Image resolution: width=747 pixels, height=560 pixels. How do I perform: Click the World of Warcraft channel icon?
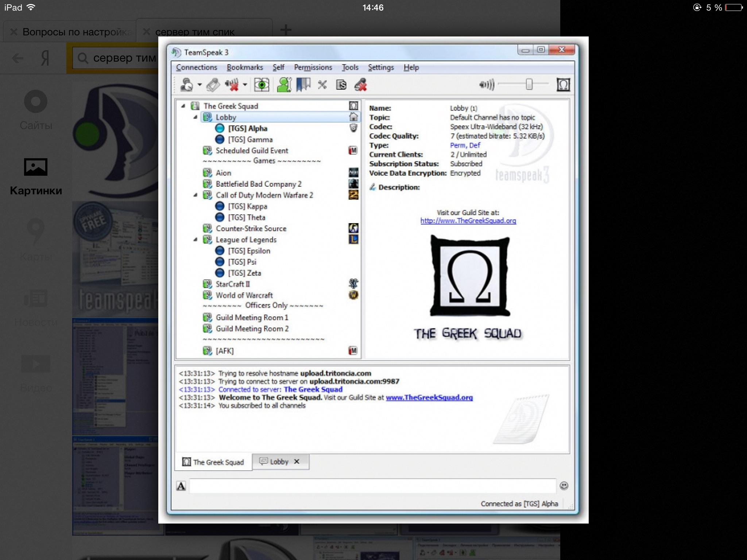point(353,295)
